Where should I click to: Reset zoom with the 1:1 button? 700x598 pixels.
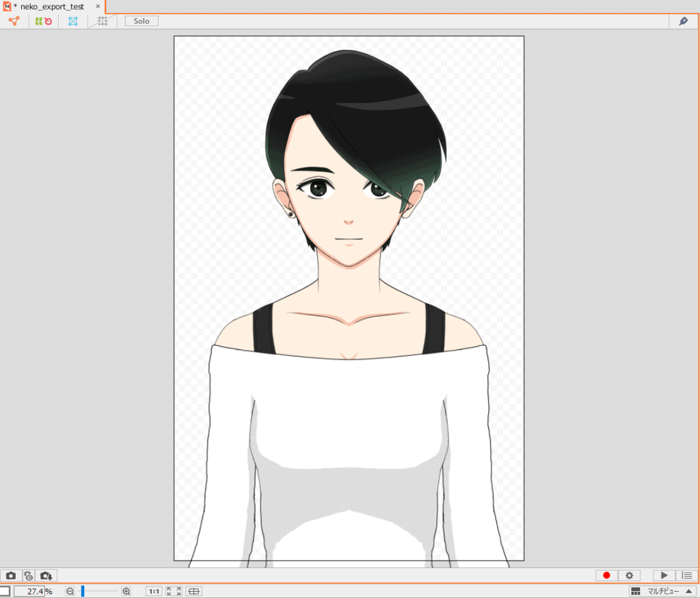click(x=154, y=591)
